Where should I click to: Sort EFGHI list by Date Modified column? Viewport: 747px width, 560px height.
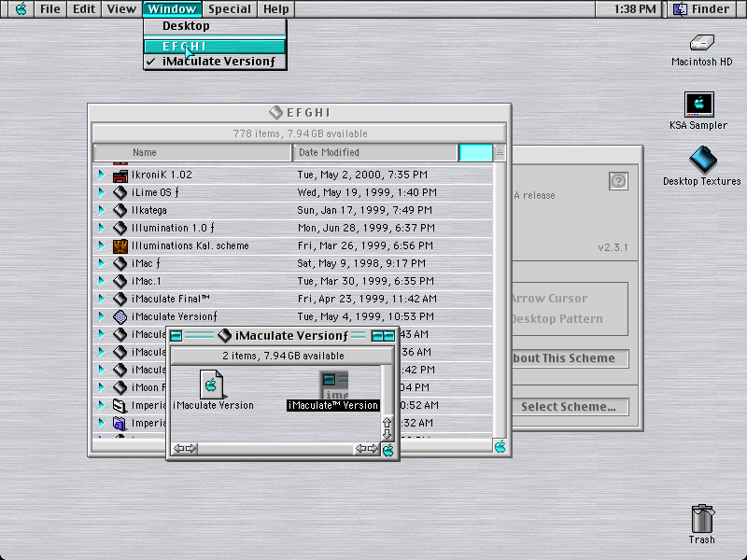point(375,152)
